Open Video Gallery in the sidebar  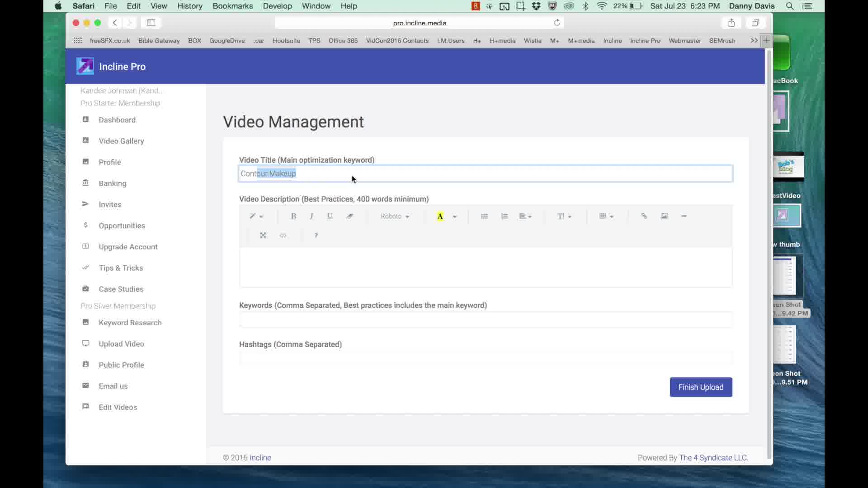121,141
